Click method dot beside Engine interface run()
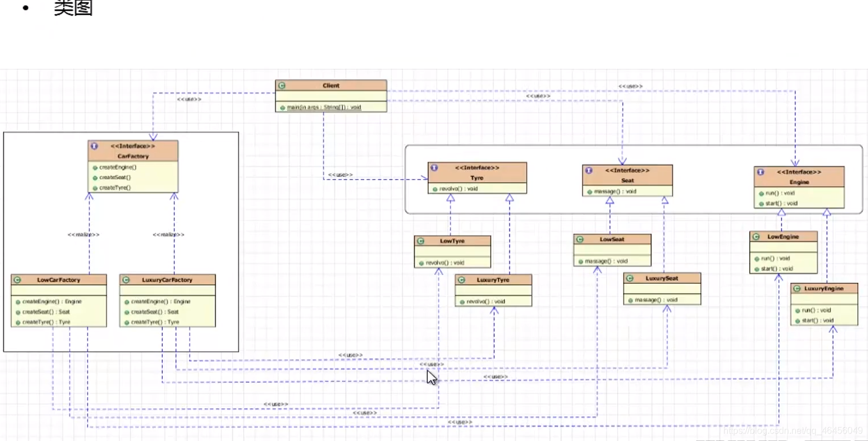The image size is (868, 441). click(x=761, y=193)
